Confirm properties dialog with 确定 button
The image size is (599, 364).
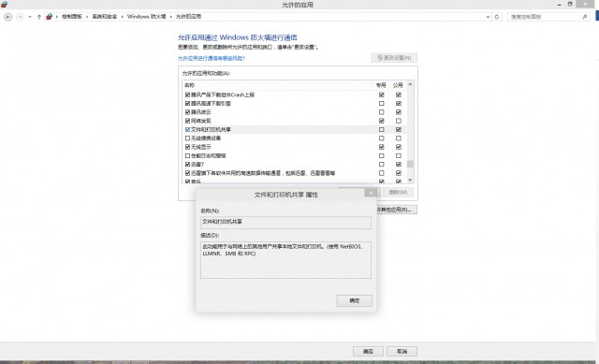point(354,300)
